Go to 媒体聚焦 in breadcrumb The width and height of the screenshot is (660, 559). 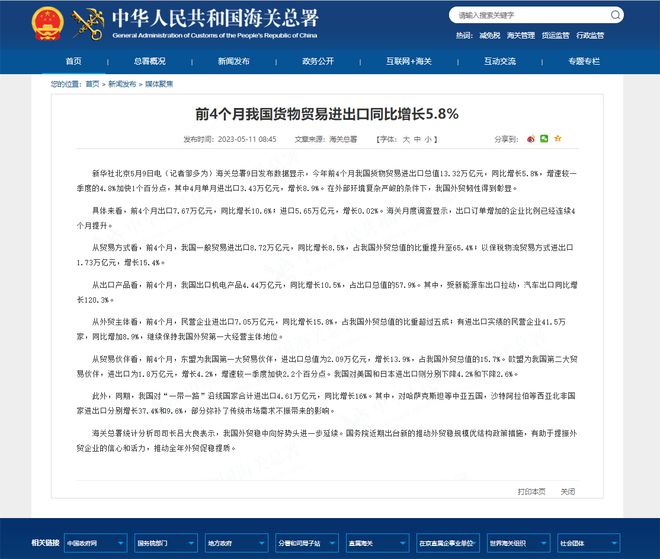159,84
